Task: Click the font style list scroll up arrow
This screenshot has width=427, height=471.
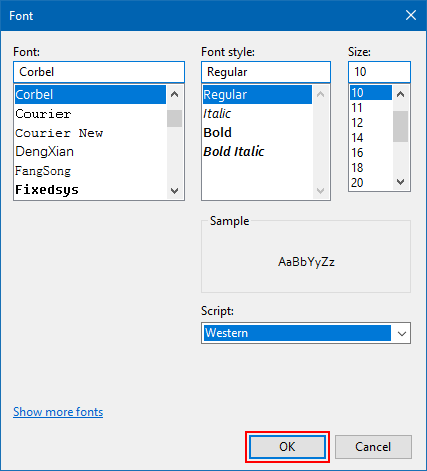Action: [321, 95]
